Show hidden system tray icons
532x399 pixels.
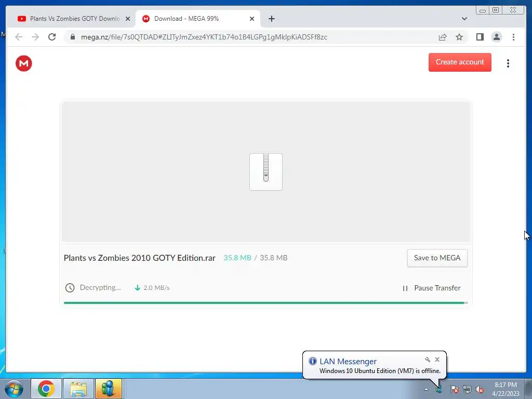[426, 389]
